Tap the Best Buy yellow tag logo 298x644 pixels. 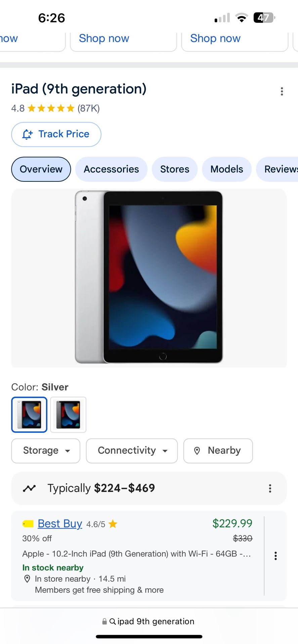[x=28, y=524]
